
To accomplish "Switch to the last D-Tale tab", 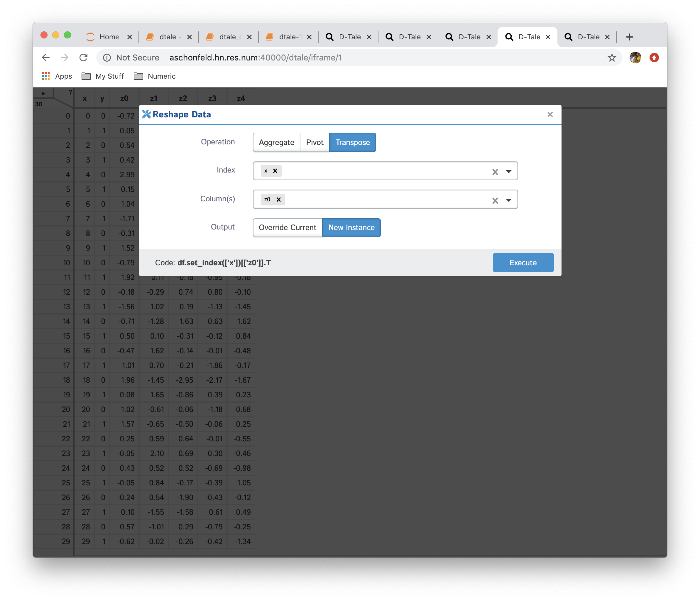I will click(x=588, y=37).
